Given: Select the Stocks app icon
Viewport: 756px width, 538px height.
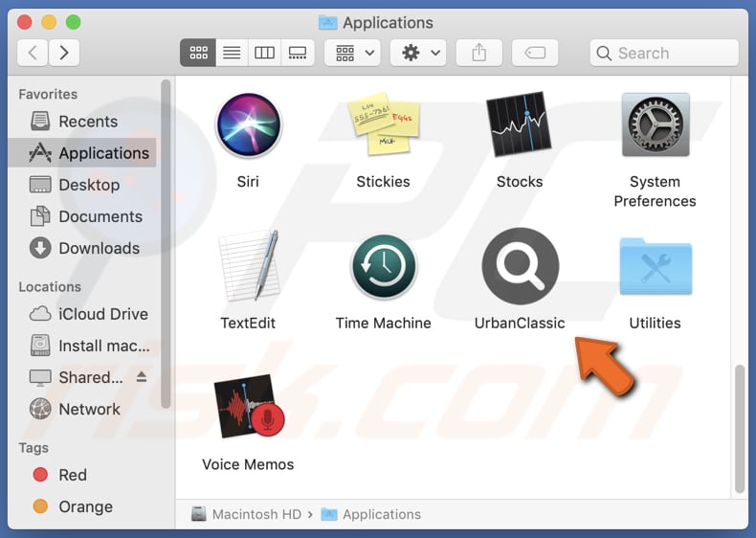Looking at the screenshot, I should 520,124.
